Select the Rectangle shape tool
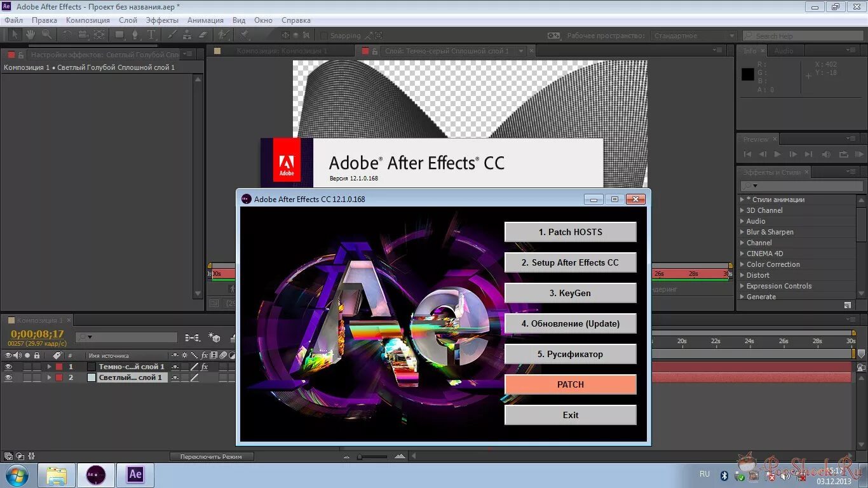 pyautogui.click(x=119, y=35)
